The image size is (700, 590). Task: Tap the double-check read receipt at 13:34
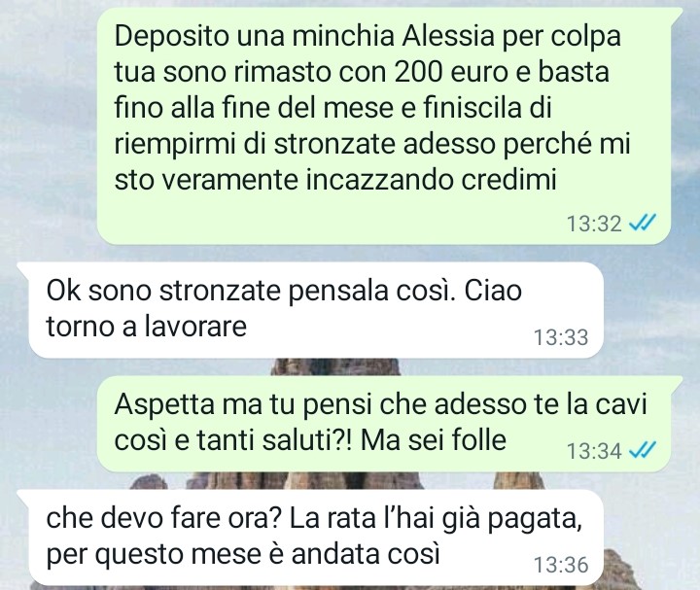pos(643,449)
